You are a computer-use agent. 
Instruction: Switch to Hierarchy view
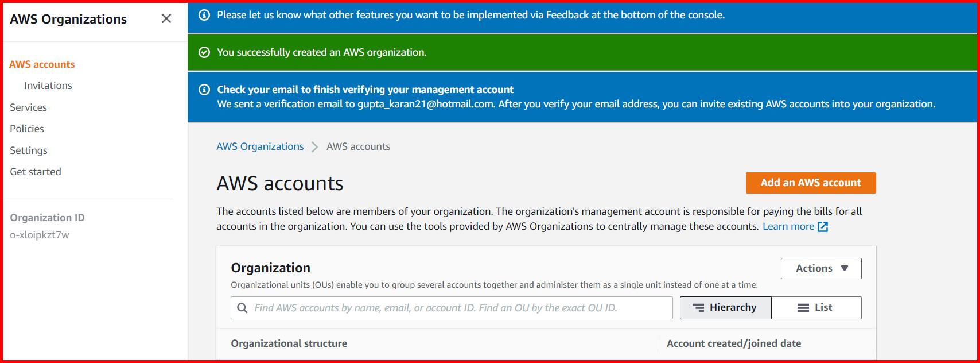(725, 307)
